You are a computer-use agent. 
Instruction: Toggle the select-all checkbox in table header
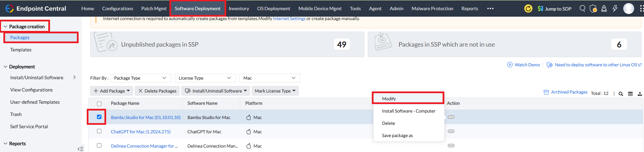(x=99, y=104)
